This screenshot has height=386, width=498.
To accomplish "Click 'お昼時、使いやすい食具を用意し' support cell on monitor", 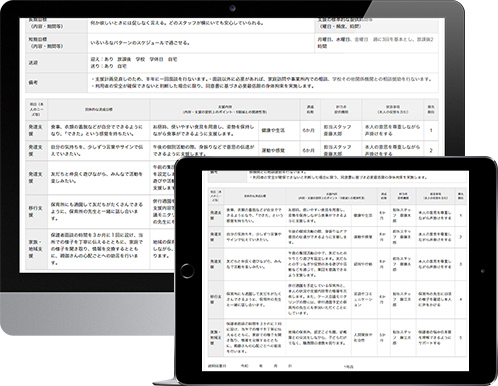I will click(x=203, y=130).
